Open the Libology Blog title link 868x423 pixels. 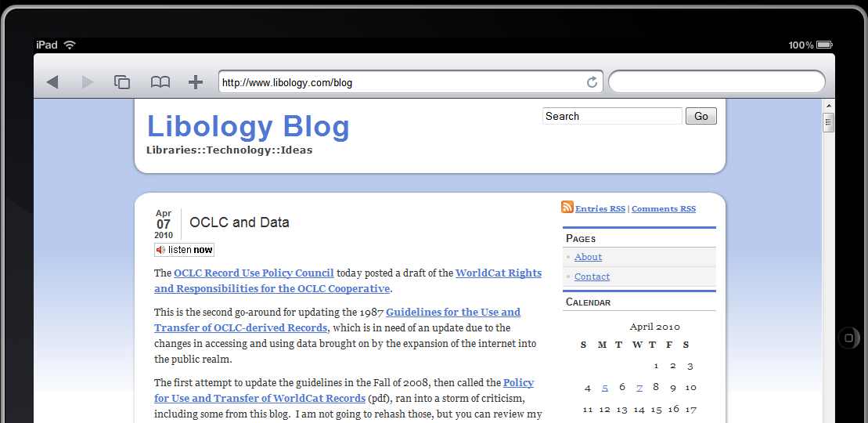click(248, 126)
